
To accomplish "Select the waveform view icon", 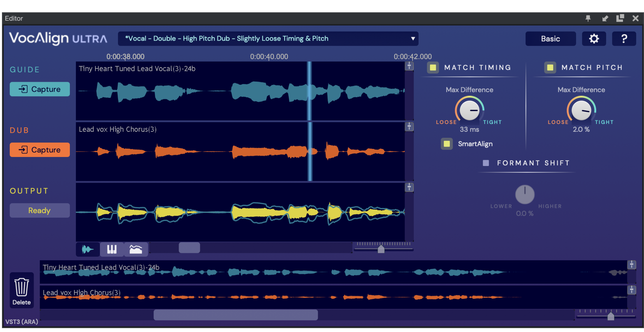I will pyautogui.click(x=88, y=249).
